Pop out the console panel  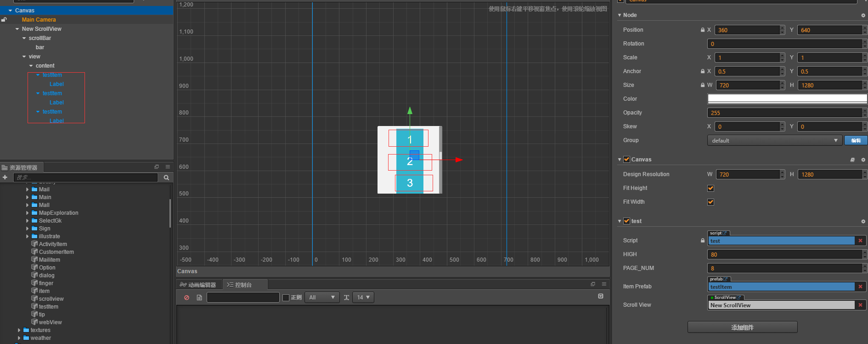pos(593,284)
